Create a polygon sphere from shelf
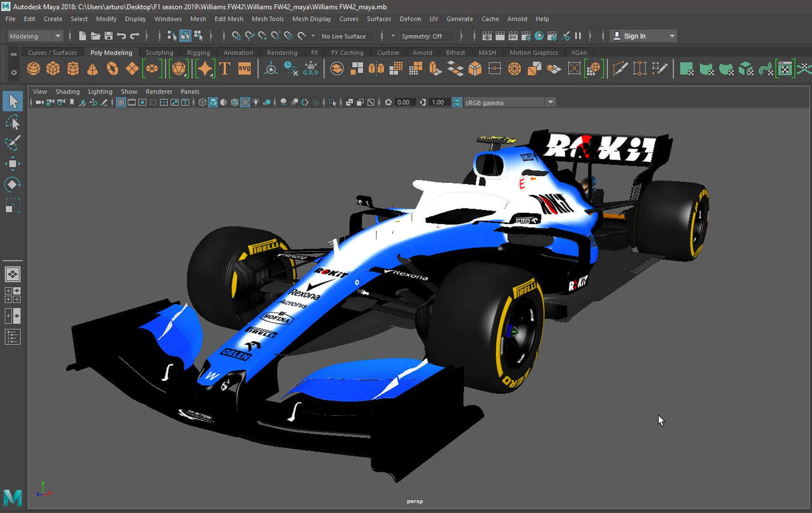Viewport: 812px width, 513px height. click(33, 69)
